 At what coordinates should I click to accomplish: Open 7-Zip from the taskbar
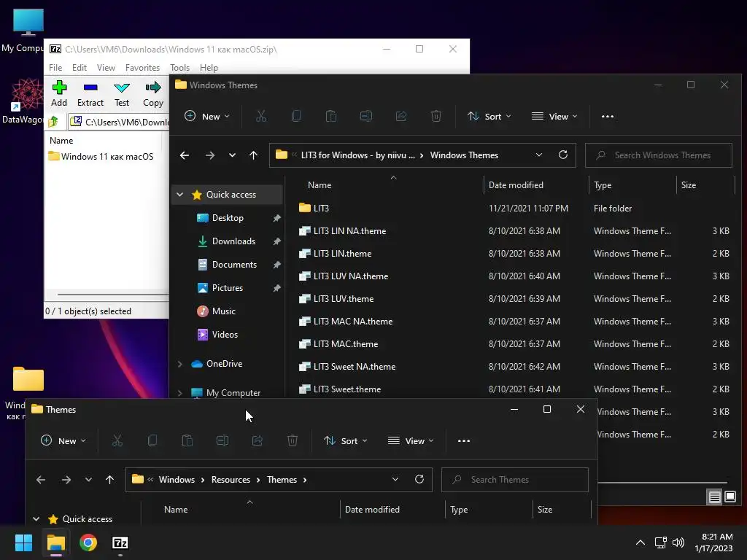(x=120, y=542)
